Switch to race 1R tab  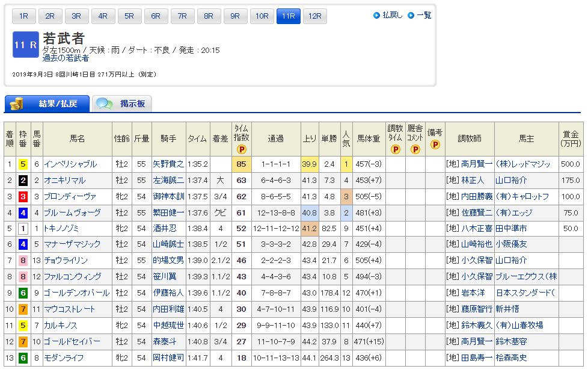coord(23,16)
